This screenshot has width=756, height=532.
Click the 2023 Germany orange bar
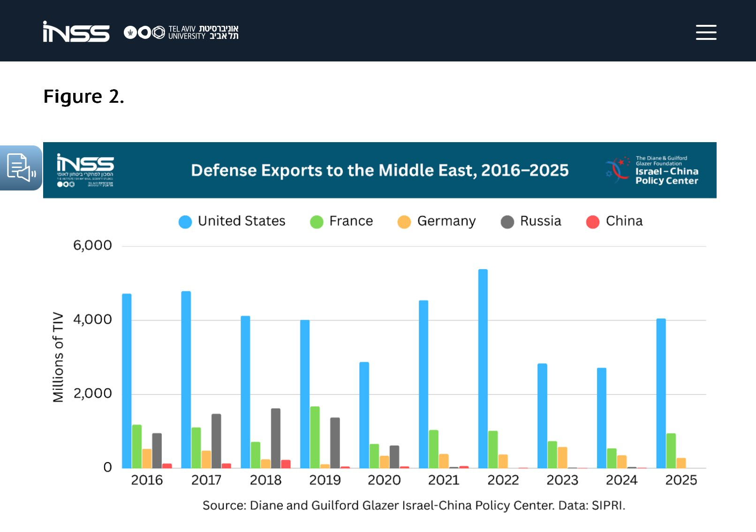pyautogui.click(x=562, y=458)
